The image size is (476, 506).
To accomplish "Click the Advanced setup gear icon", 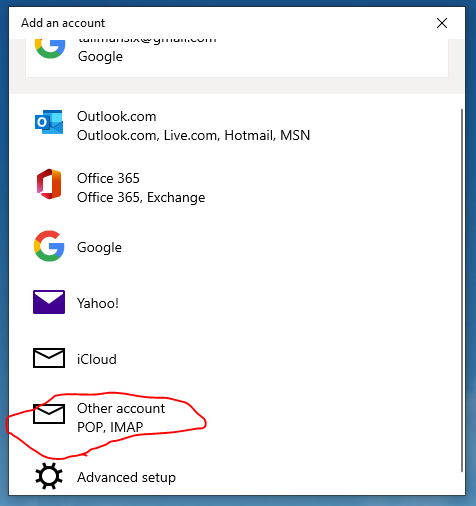I will click(49, 476).
